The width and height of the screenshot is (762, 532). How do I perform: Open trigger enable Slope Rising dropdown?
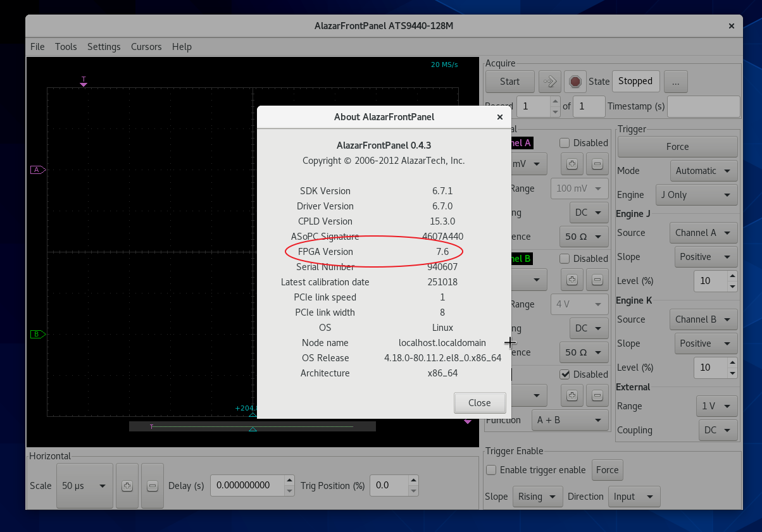[537, 497]
